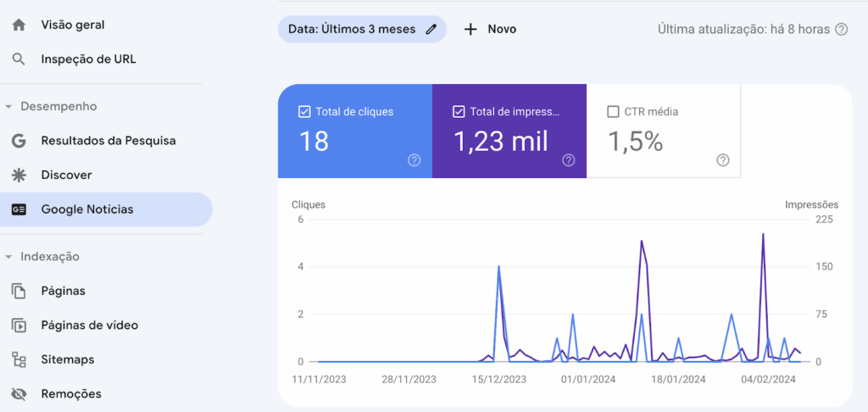Screen dimensions: 868x412
Task: Click the Páginas de vídeo icon
Action: click(19, 326)
